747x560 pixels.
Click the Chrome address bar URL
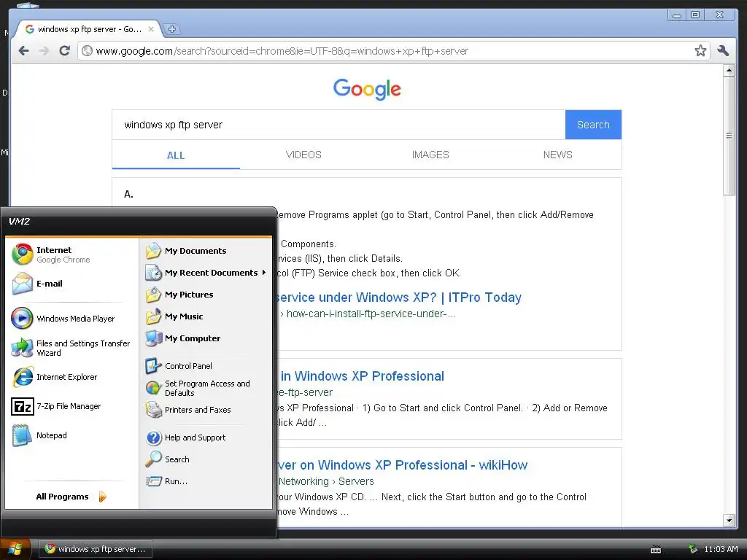pyautogui.click(x=282, y=51)
